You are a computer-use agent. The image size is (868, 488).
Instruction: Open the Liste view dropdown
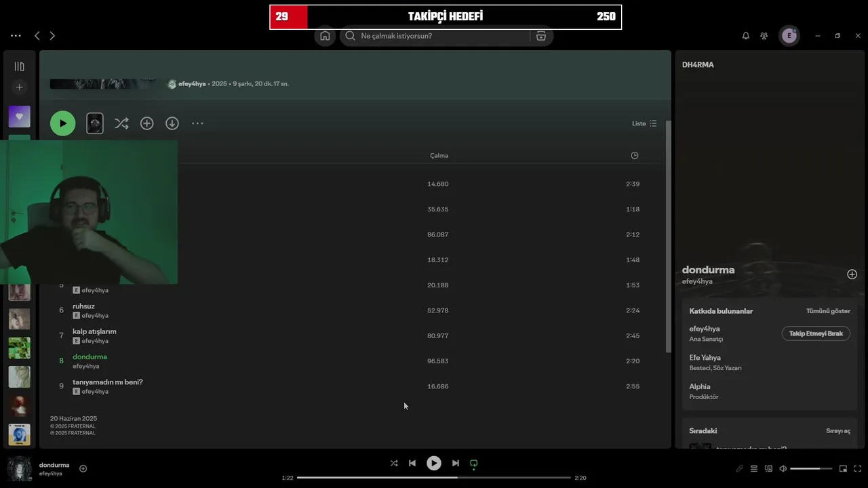click(644, 123)
